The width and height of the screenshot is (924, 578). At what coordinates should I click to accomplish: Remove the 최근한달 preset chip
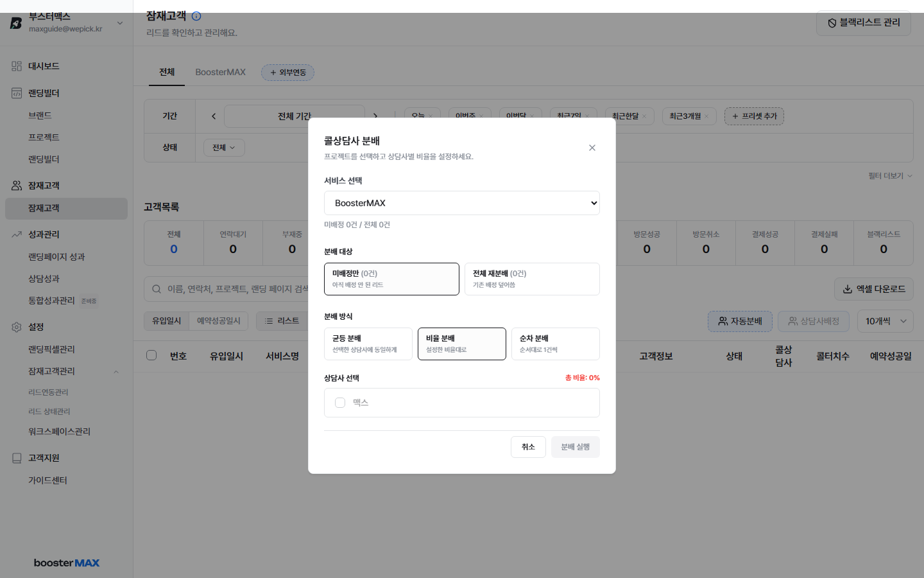(644, 116)
